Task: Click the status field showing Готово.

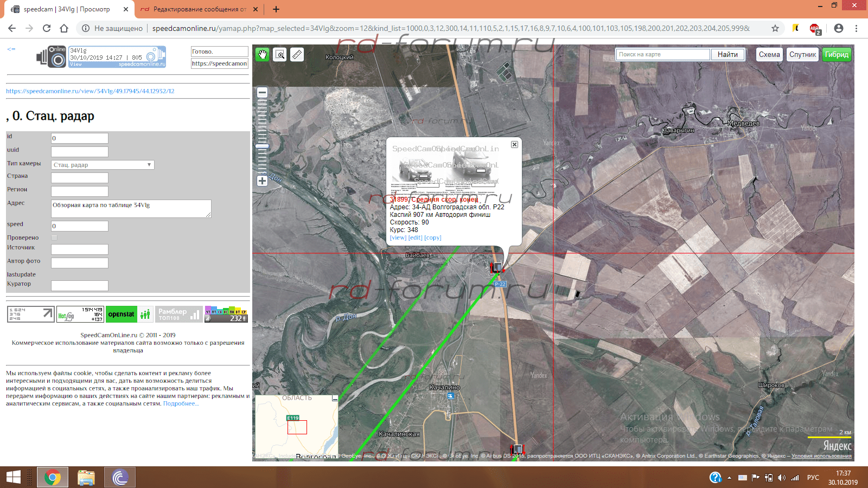Action: (219, 52)
